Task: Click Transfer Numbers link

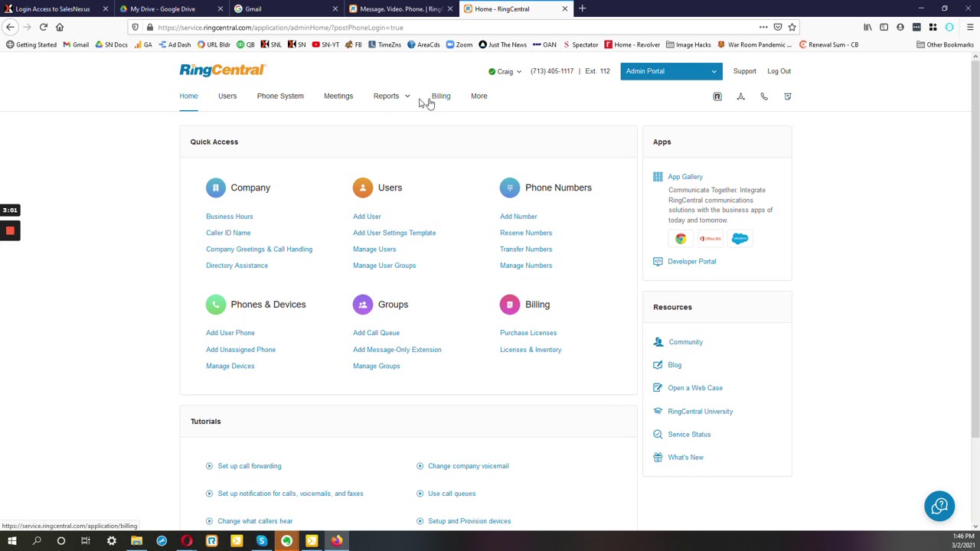Action: point(526,249)
